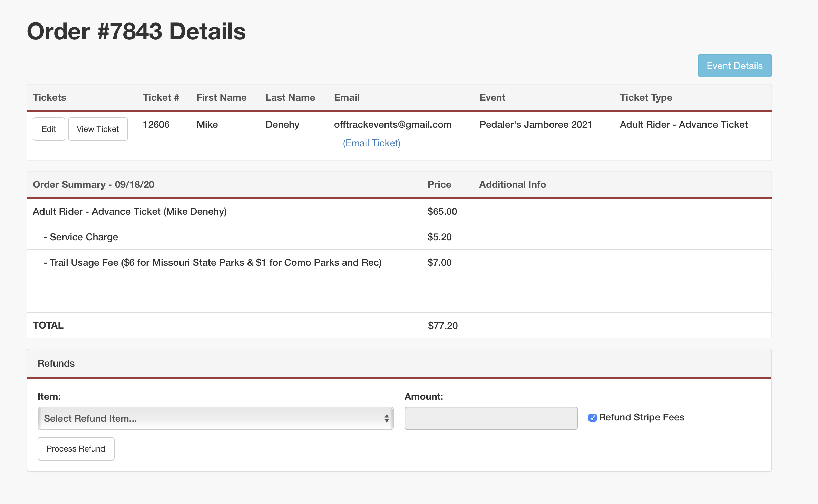Viewport: 818px width, 504px height.
Task: Click the Edit ticket button
Action: [49, 129]
